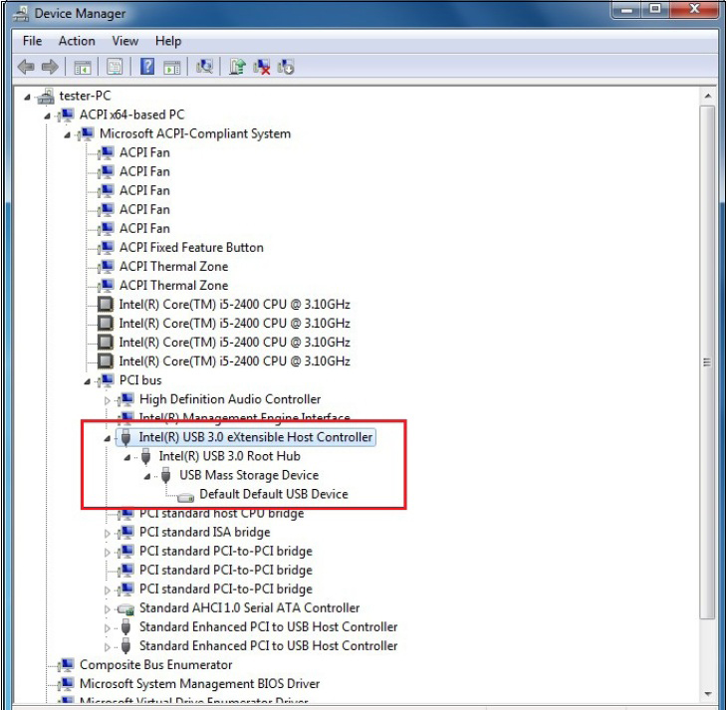Select the USB 3.0 eXtensible Host Controller plug icon
This screenshot has height=710, width=728.
(125, 437)
